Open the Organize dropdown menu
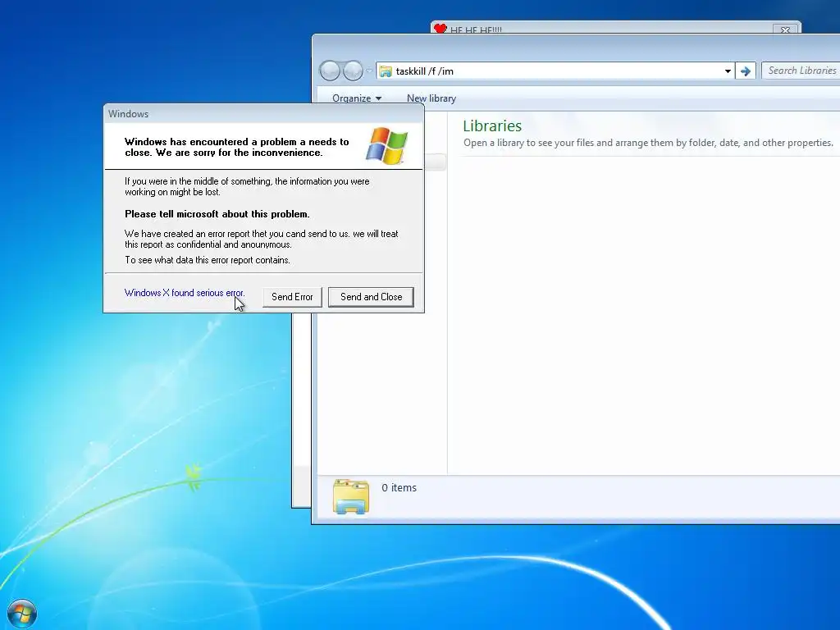The height and width of the screenshot is (630, 840). coord(357,98)
